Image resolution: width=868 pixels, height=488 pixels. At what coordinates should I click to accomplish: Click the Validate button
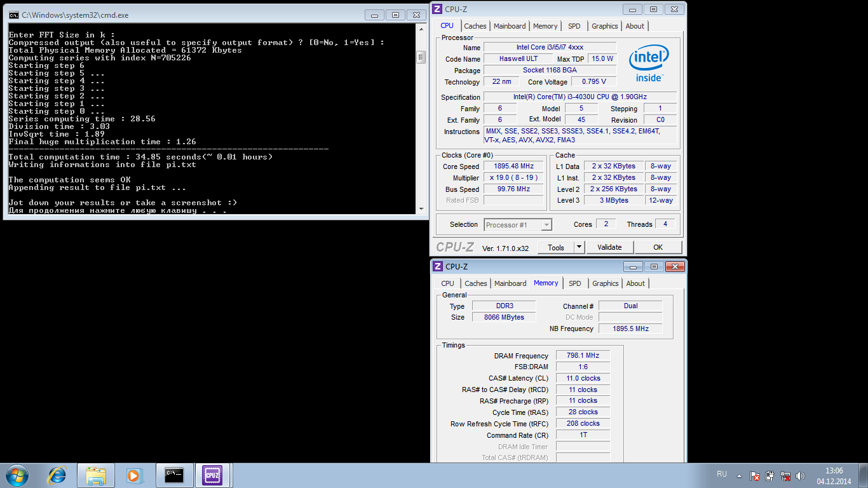(610, 247)
